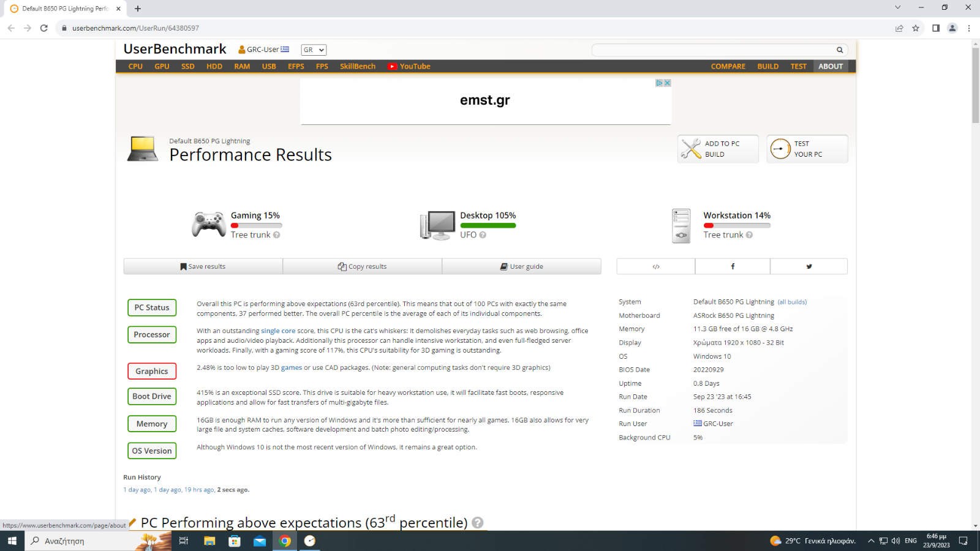Jump to PC Status section
Viewport: 980px width, 551px height.
point(152,307)
